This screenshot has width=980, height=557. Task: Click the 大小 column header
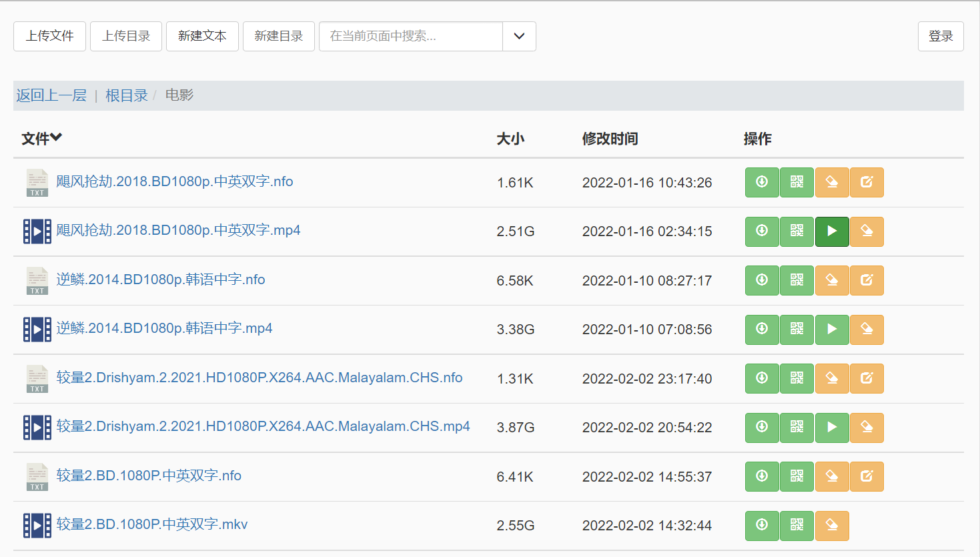[x=510, y=139]
